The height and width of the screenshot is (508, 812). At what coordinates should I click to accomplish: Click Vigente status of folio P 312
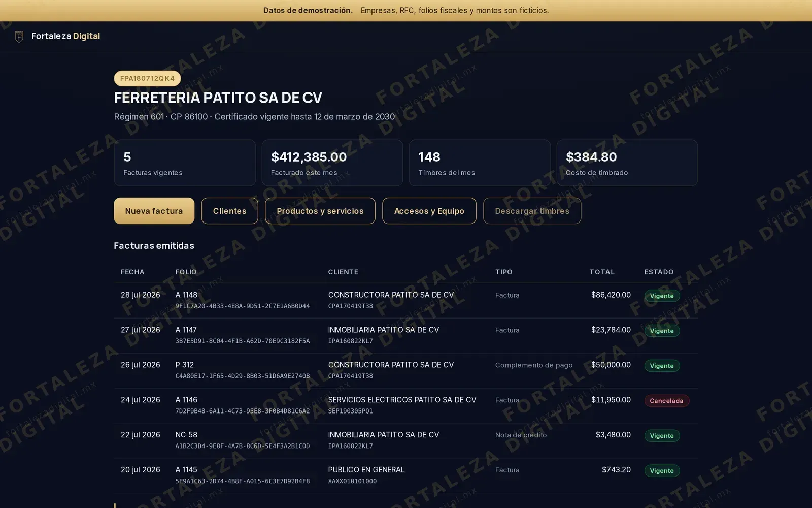tap(662, 366)
